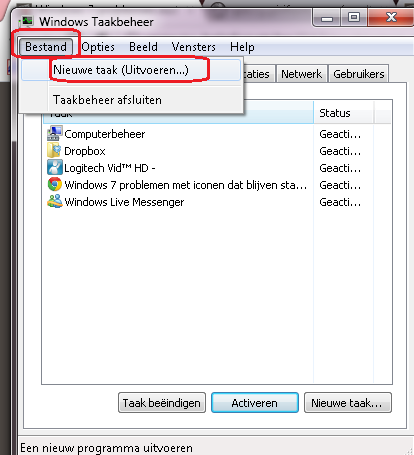Click the Windows Live Messenger icon

point(55,201)
